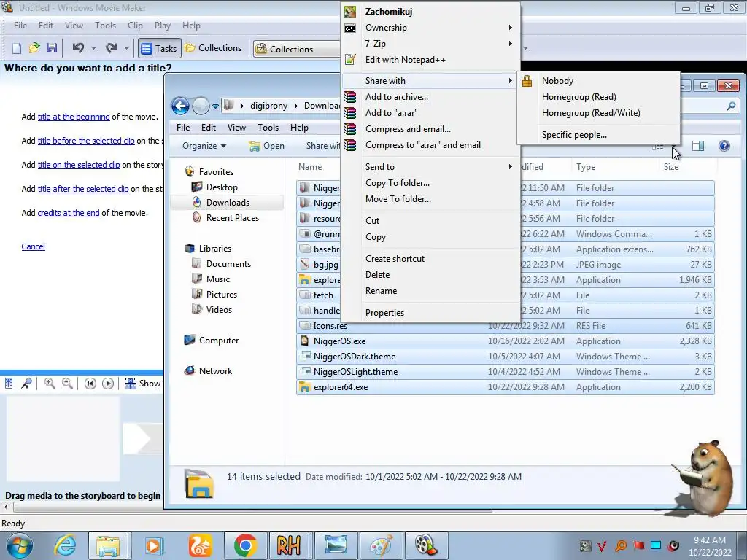Open Explorer's recent pages dropdown arrow

[x=215, y=106]
